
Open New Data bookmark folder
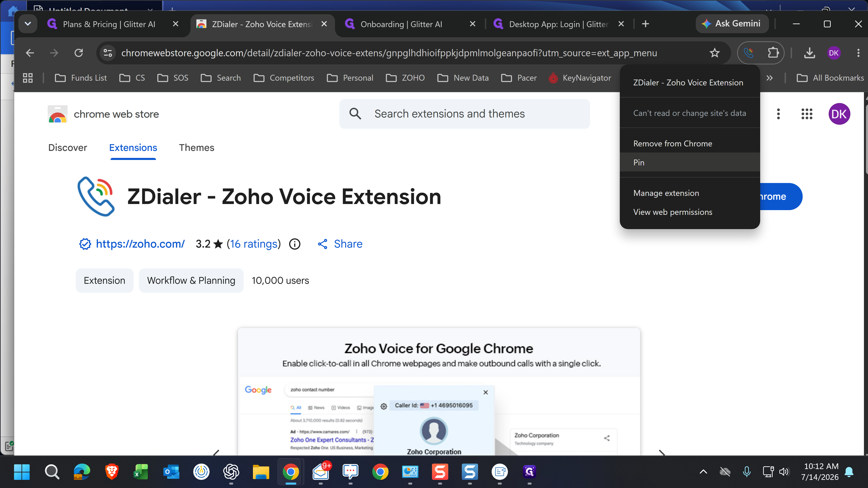pos(463,78)
